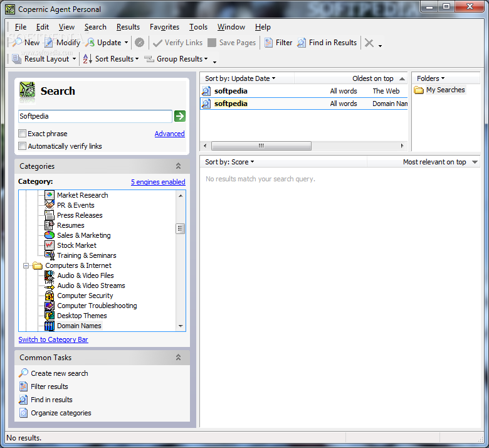Open the Tools menu

(x=198, y=27)
